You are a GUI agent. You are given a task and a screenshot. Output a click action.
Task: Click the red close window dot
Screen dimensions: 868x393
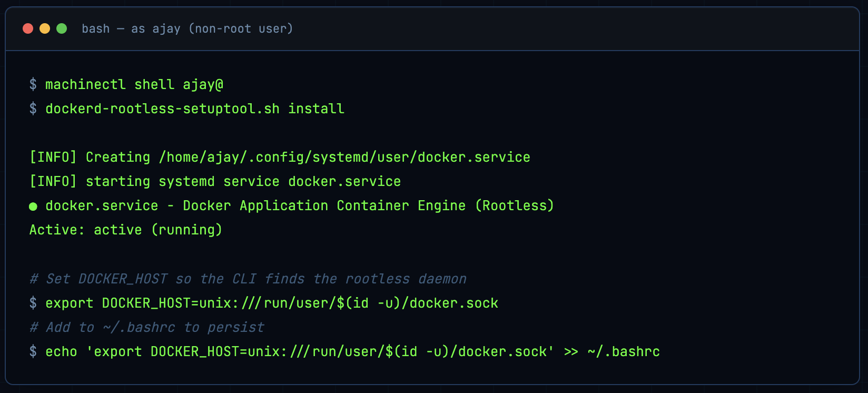[x=28, y=28]
